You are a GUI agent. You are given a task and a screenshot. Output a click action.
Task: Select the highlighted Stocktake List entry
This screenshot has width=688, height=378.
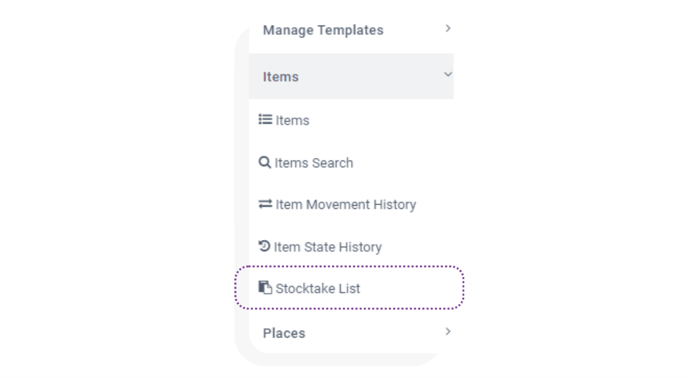(x=349, y=288)
